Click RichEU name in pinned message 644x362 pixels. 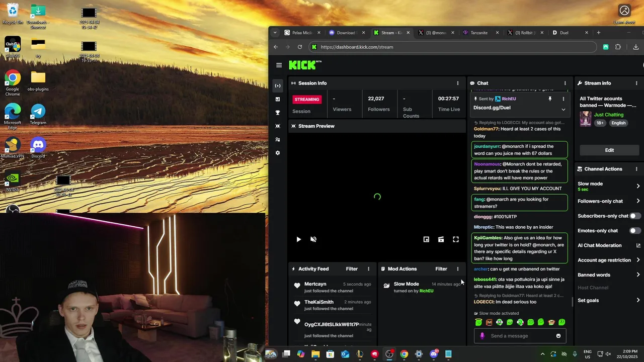tap(509, 99)
